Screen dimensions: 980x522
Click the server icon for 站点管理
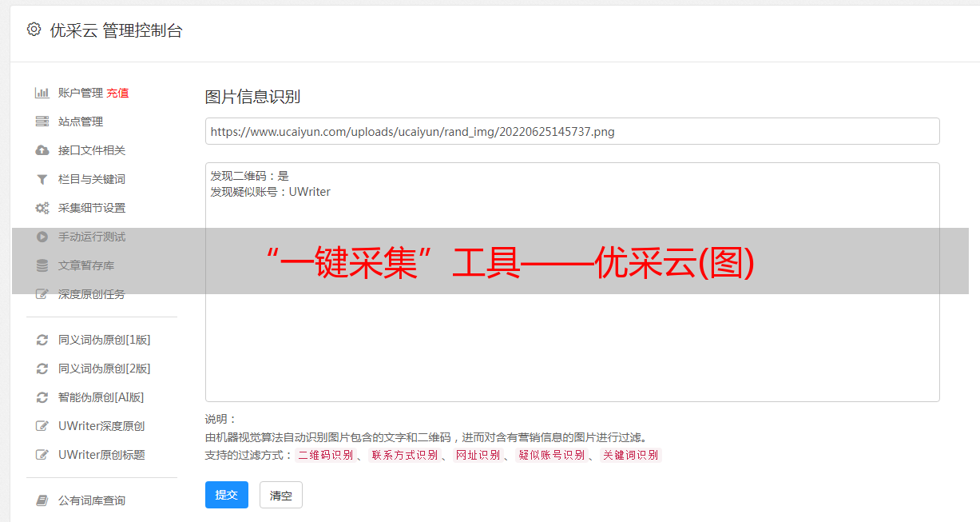42,122
